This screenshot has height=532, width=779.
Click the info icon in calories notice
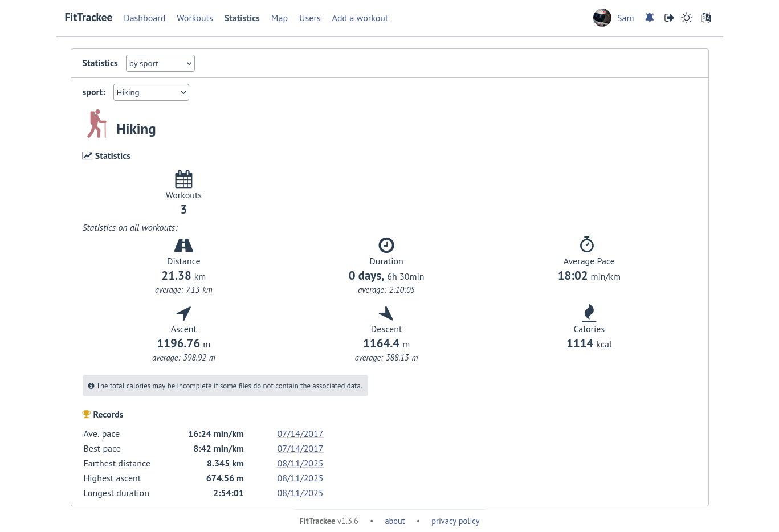click(91, 386)
